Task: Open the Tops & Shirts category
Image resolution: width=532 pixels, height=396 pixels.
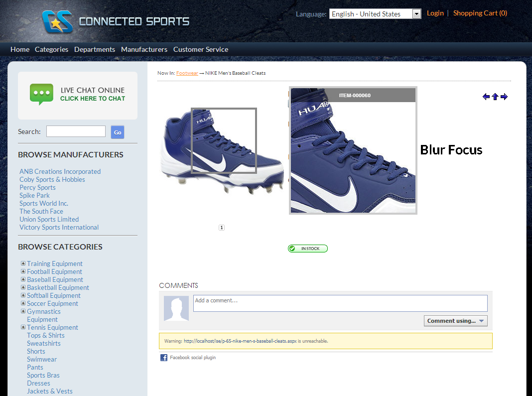Action: point(46,335)
